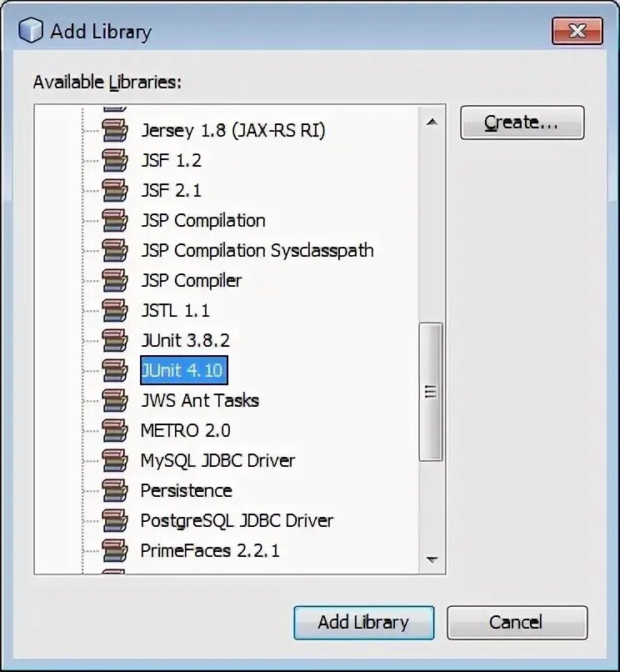The width and height of the screenshot is (620, 672).
Task: Select the JSP Compiler library
Action: [x=191, y=281]
